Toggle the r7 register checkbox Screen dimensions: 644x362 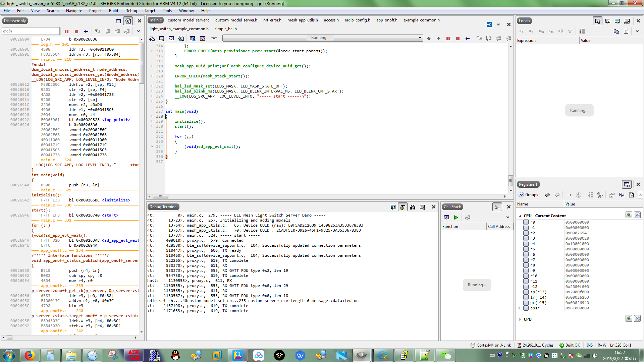pos(526,260)
